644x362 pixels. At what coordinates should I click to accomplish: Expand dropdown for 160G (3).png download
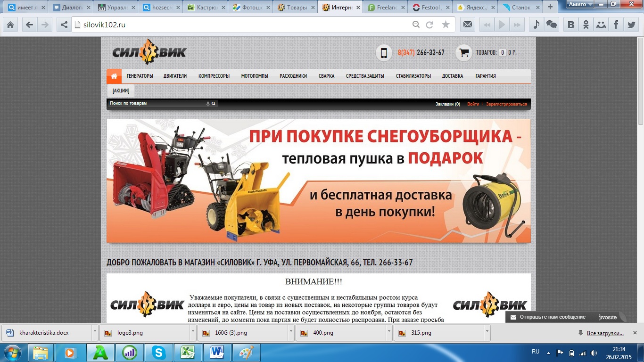click(291, 333)
